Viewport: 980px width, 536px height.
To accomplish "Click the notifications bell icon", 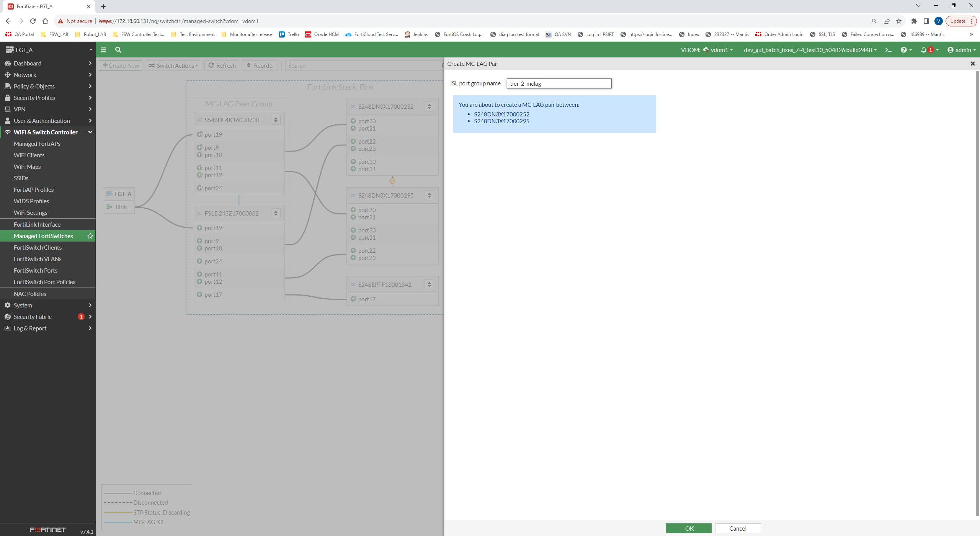I will tap(923, 50).
